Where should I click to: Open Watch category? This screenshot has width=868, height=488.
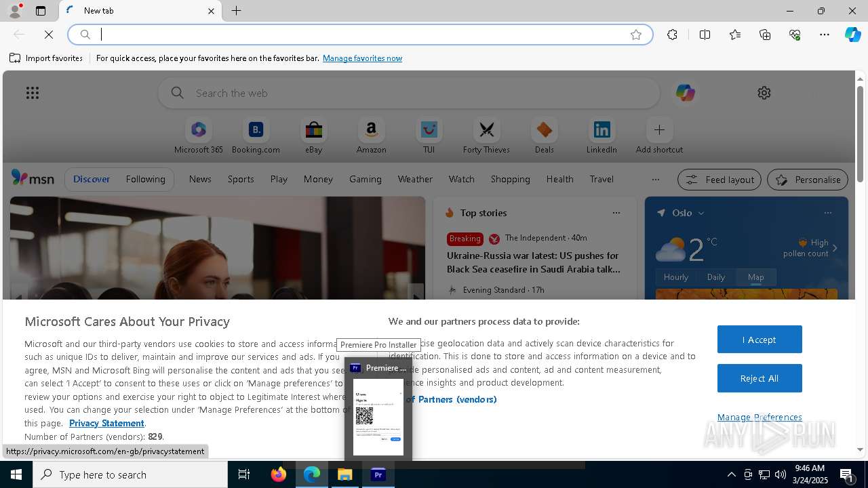[461, 179]
